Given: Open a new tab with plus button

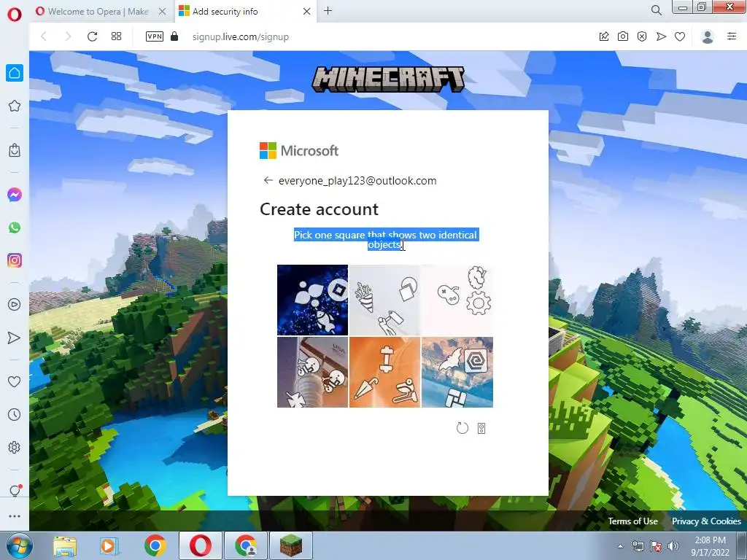Looking at the screenshot, I should (x=328, y=11).
